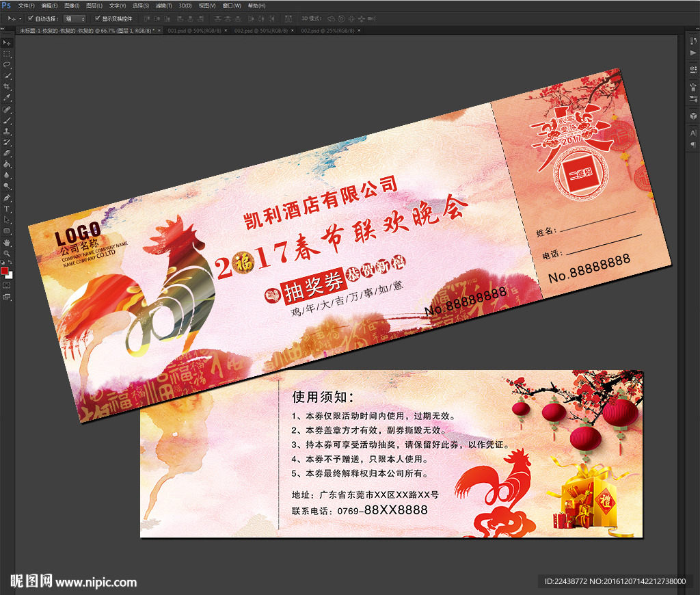The image size is (700, 595).
Task: Select the Healing Brush tool
Action: 7,109
